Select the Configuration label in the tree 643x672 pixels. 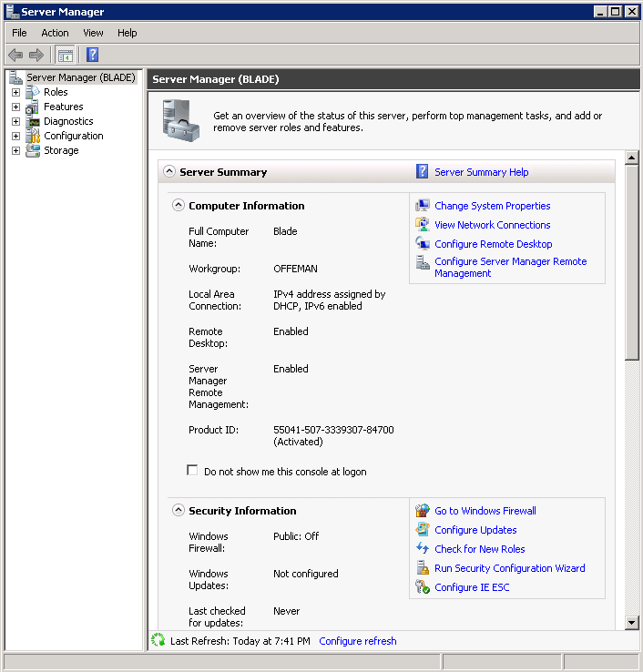coord(74,136)
